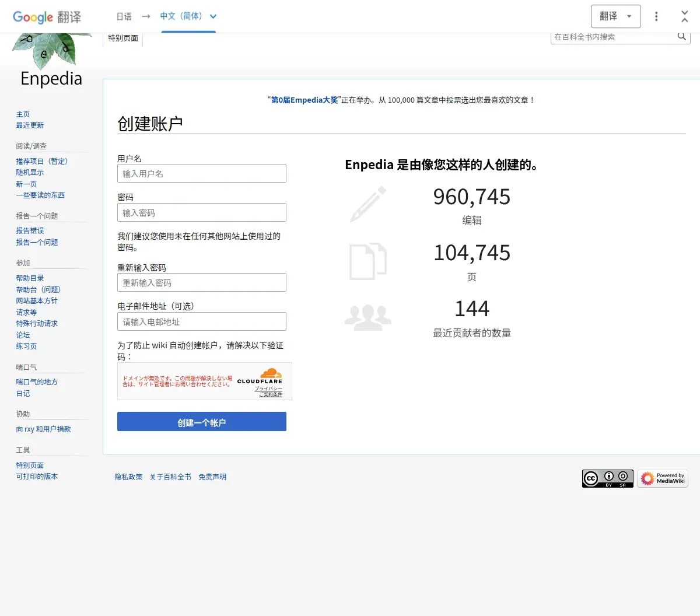700x616 pixels.
Task: Open the 第0届Empedia大奖 announcement link
Action: (304, 100)
